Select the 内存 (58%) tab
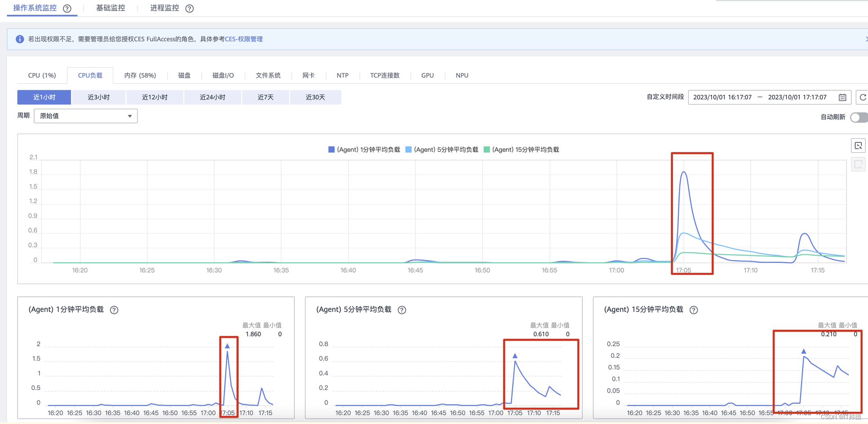This screenshot has width=868, height=424. [140, 75]
